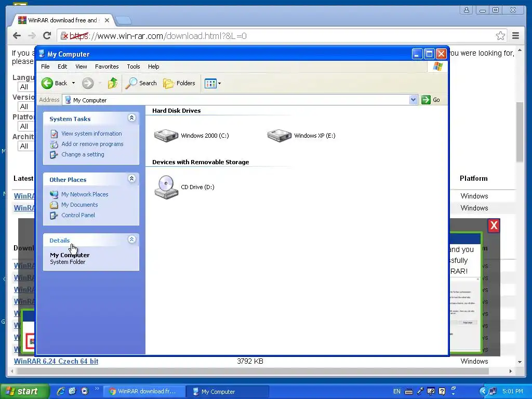Click the Control Panel icon in sidebar
The width and height of the screenshot is (532, 399).
point(54,216)
